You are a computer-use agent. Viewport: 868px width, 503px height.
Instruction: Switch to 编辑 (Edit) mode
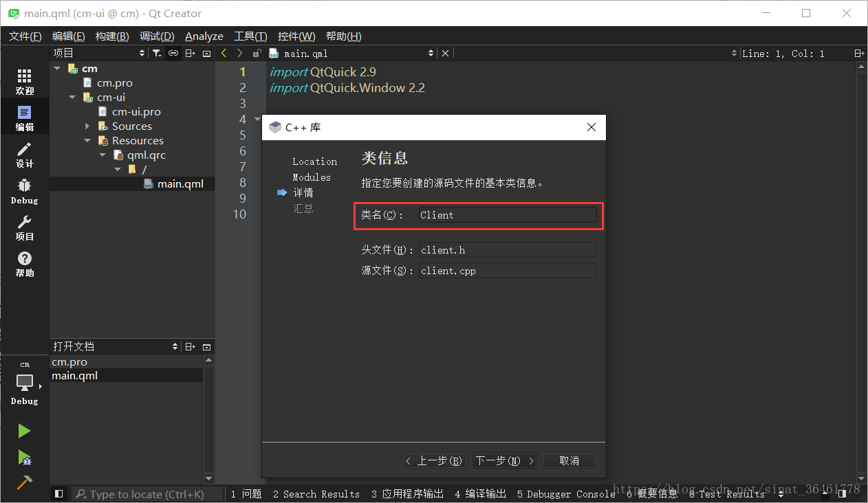(x=25, y=118)
